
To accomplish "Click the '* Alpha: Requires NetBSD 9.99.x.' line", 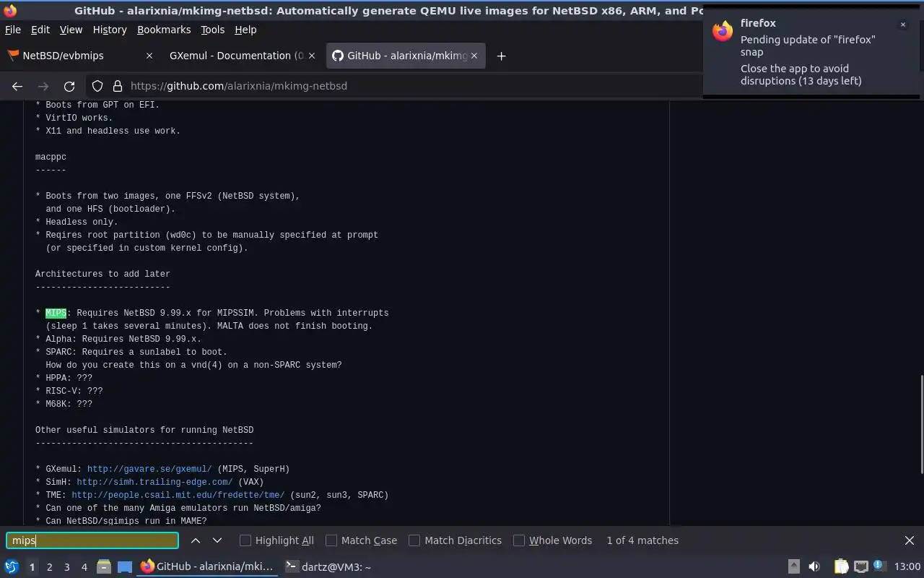I will tap(118, 339).
